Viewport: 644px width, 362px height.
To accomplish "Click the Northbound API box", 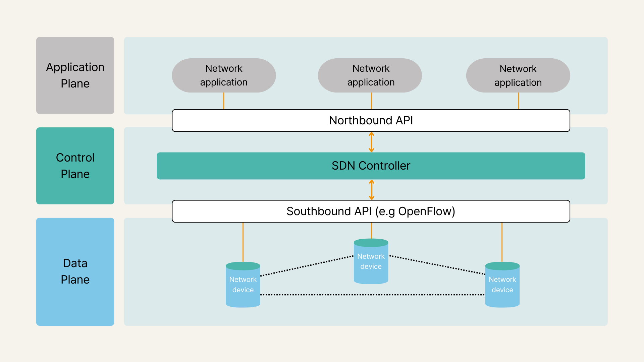I will [x=371, y=121].
